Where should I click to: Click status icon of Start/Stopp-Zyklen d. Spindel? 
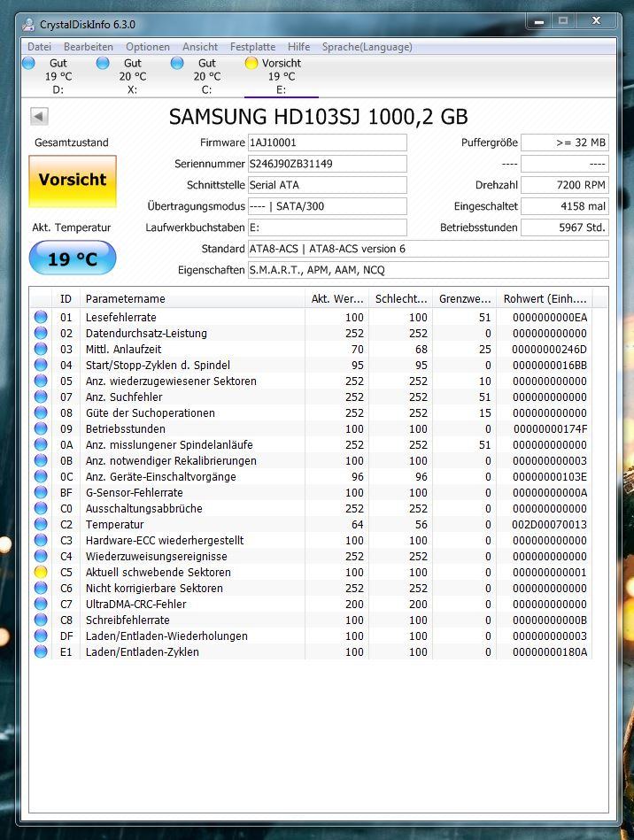pyautogui.click(x=41, y=365)
